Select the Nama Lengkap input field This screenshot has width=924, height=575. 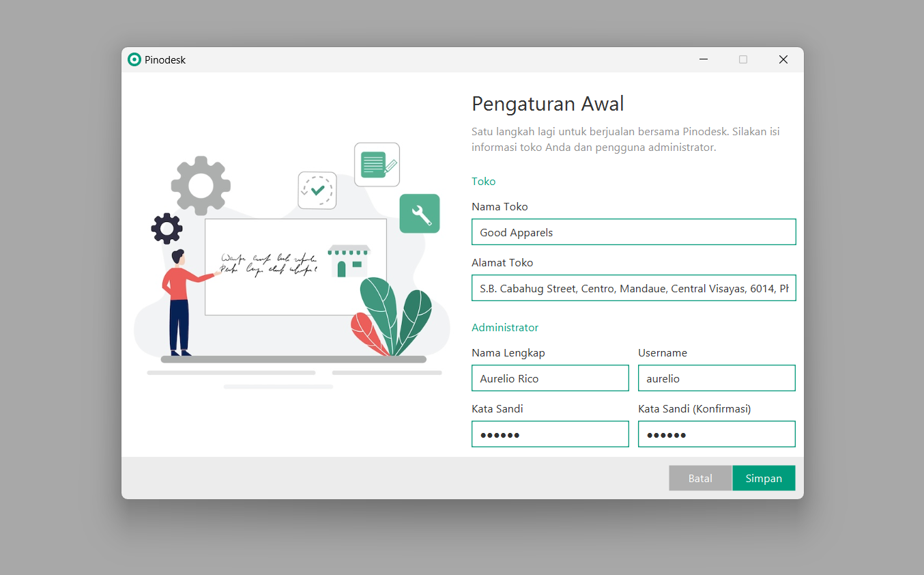tap(550, 378)
